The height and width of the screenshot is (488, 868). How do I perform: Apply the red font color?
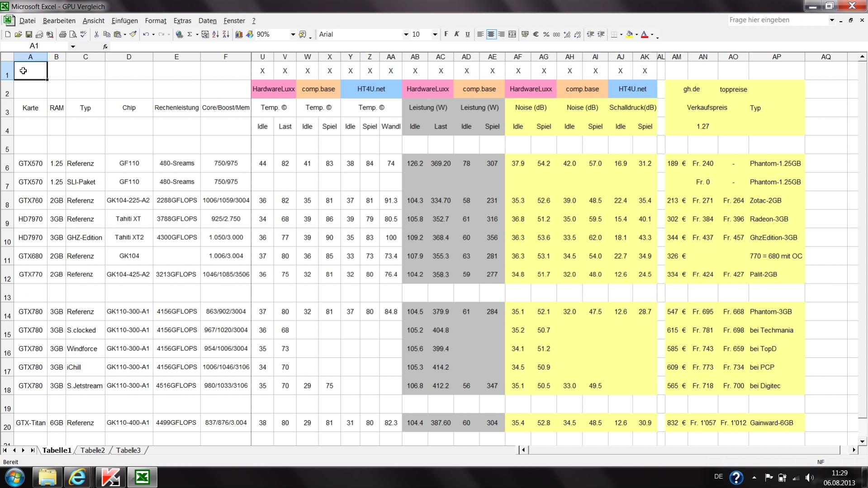[x=645, y=34]
